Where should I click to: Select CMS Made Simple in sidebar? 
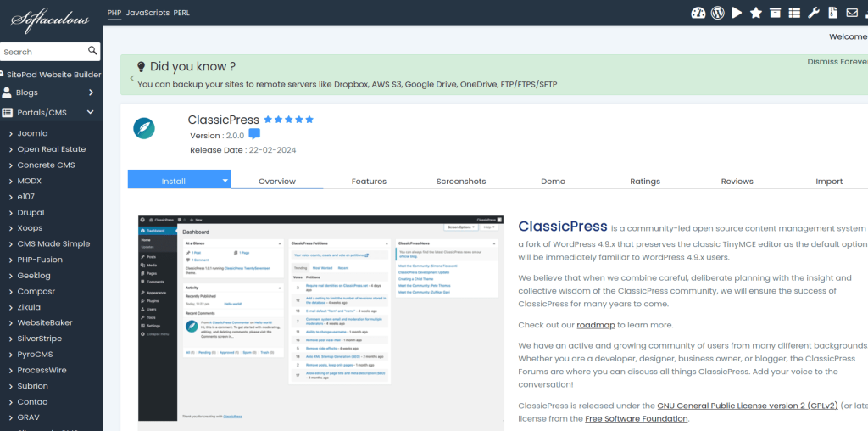pos(53,243)
